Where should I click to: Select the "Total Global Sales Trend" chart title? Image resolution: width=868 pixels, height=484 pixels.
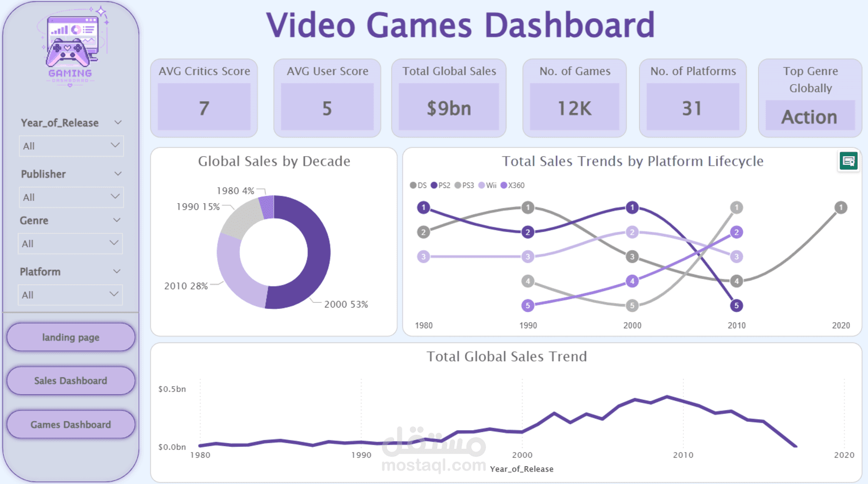pos(507,356)
